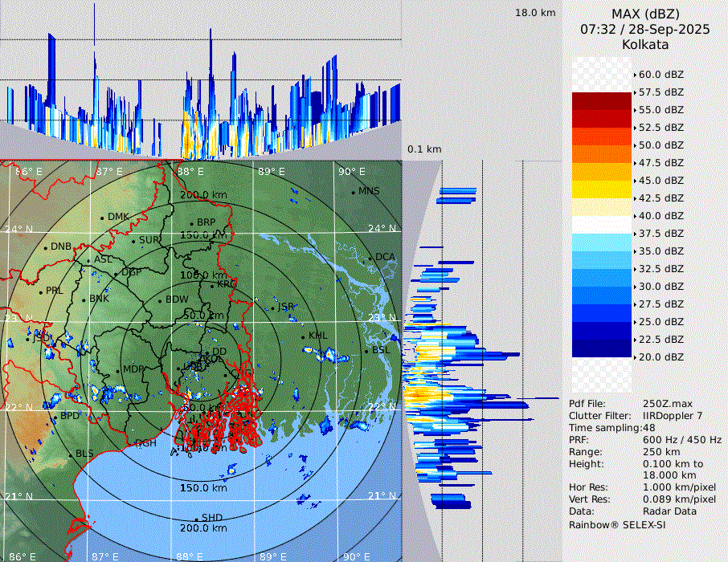728x562 pixels.
Task: Click the Rainbow SELEX-SI text
Action: tap(617, 524)
